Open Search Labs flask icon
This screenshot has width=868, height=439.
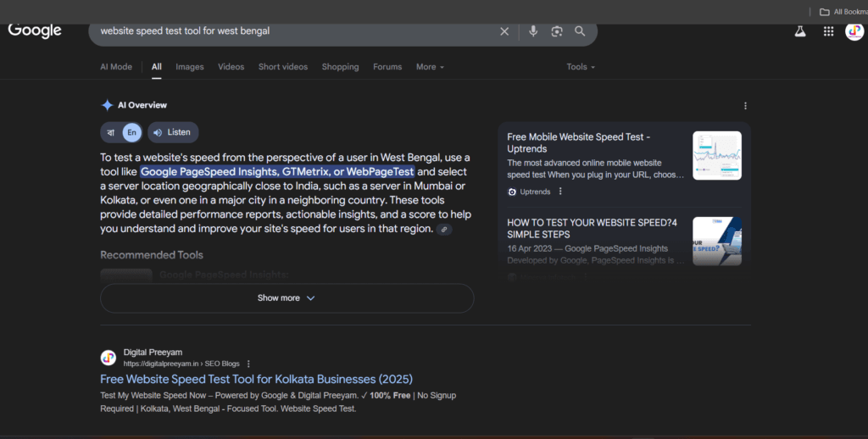point(799,31)
